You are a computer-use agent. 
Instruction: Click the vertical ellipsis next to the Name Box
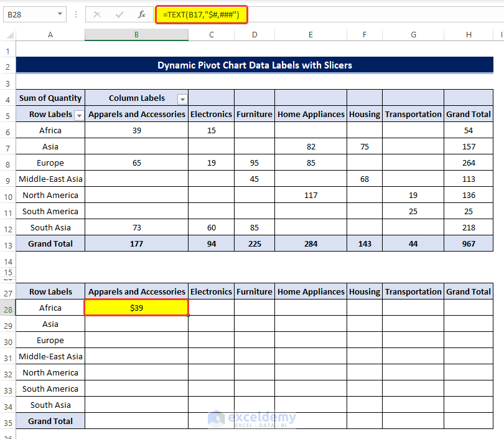pos(76,14)
